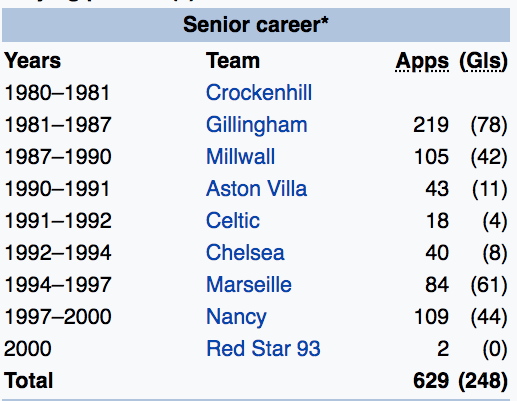517x401 pixels.
Task: Open the Marseille team link
Action: tap(249, 284)
